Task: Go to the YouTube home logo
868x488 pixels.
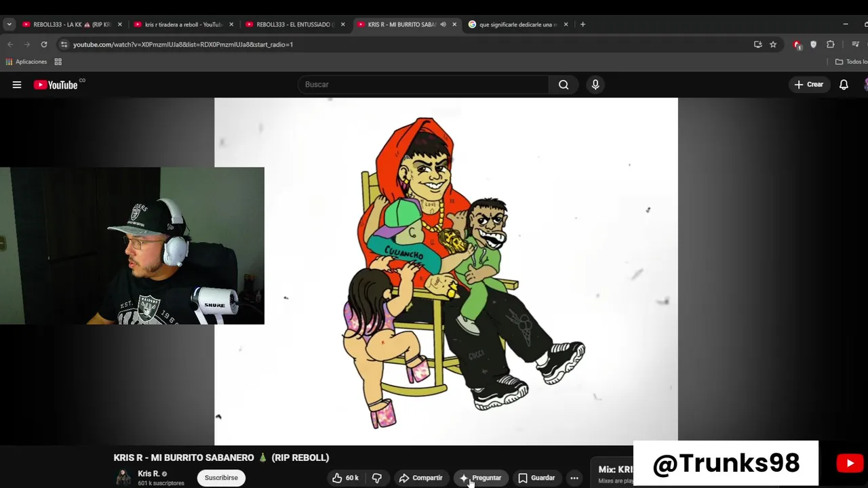Action: (x=56, y=85)
